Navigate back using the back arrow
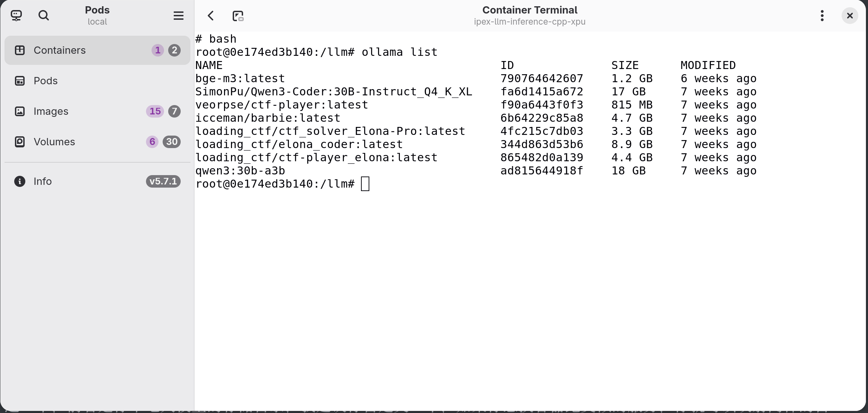Image resolution: width=868 pixels, height=413 pixels. click(210, 16)
